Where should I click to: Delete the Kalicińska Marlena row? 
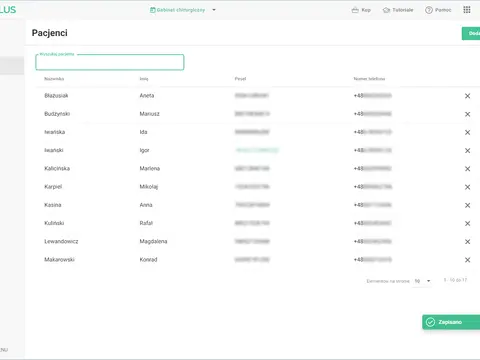(467, 169)
